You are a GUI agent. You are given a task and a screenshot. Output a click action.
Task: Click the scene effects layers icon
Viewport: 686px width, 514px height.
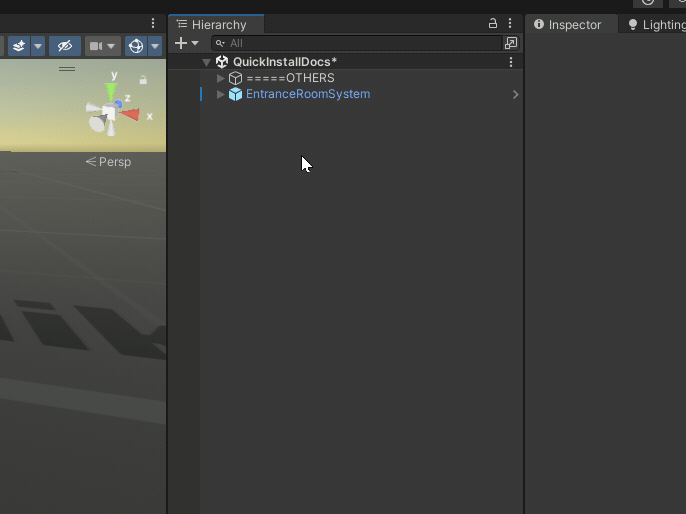(19, 46)
